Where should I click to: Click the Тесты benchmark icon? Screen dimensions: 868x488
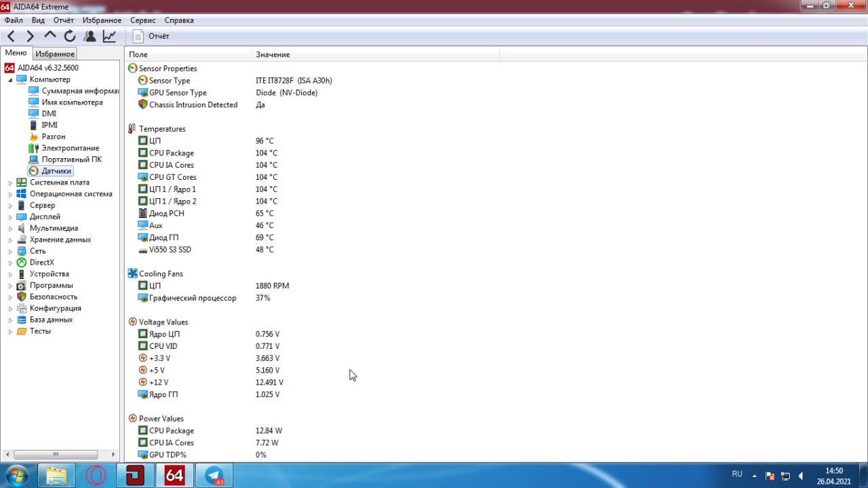click(22, 331)
